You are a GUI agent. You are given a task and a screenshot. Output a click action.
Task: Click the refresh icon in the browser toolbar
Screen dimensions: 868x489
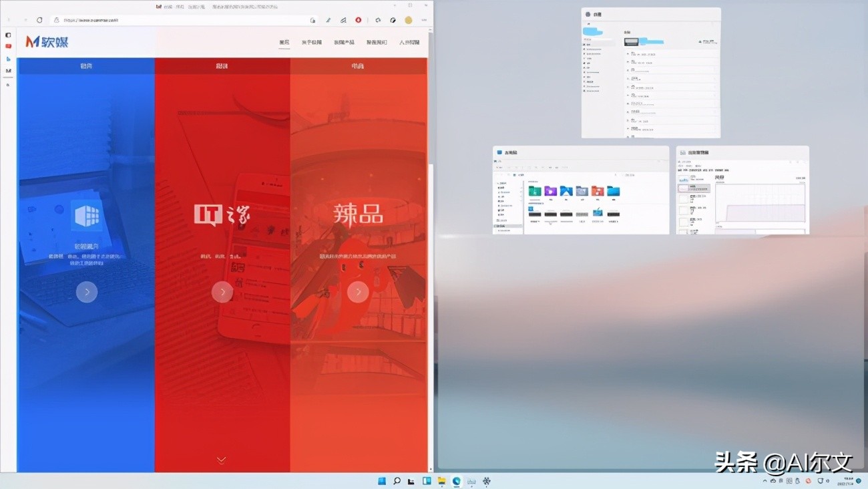[x=39, y=20]
